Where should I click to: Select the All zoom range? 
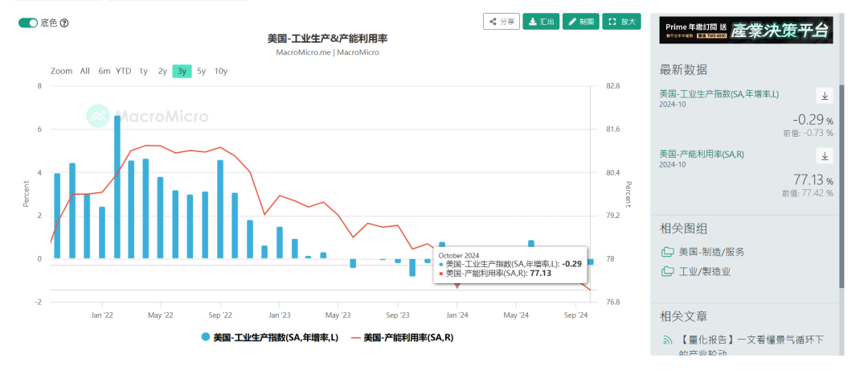pos(84,71)
